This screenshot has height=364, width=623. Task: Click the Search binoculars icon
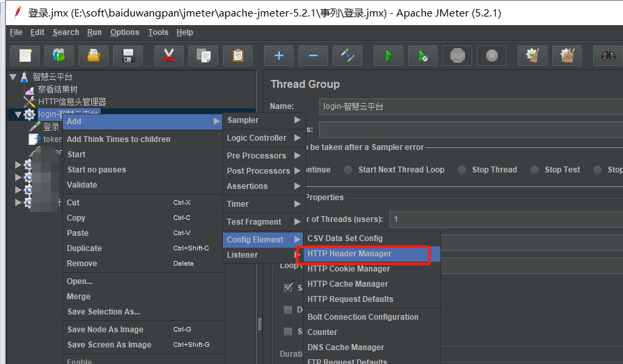[x=608, y=55]
